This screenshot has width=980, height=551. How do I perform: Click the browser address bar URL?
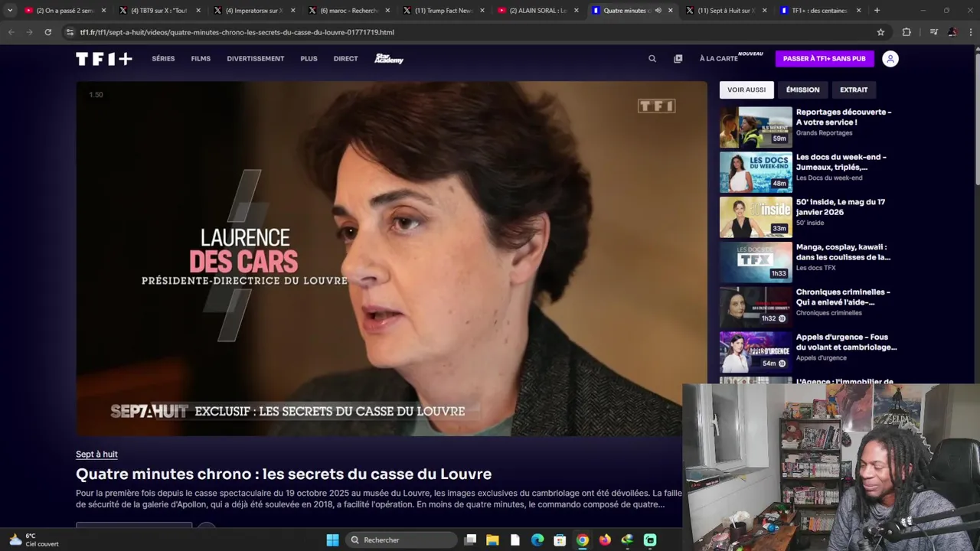pos(237,32)
